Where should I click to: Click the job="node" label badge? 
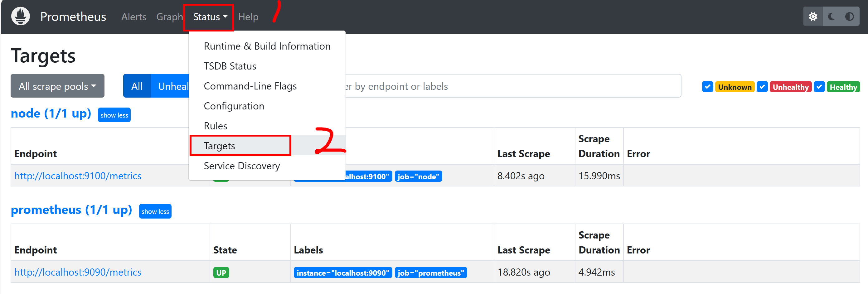(418, 176)
